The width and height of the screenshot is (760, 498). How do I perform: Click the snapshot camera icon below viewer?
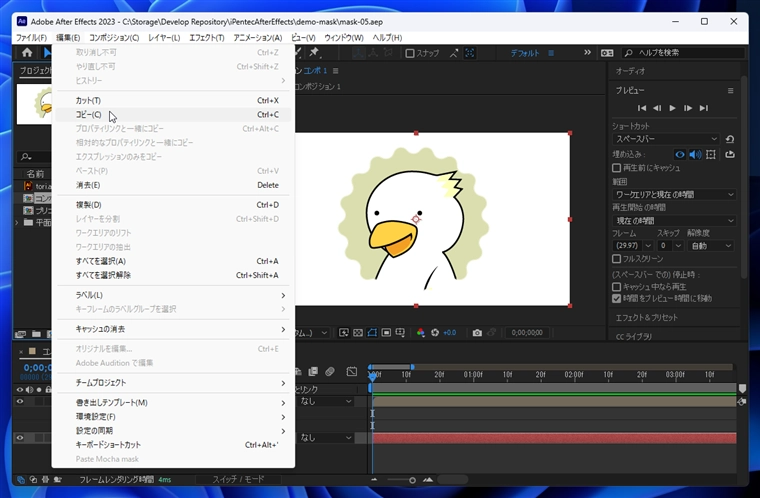pos(477,333)
